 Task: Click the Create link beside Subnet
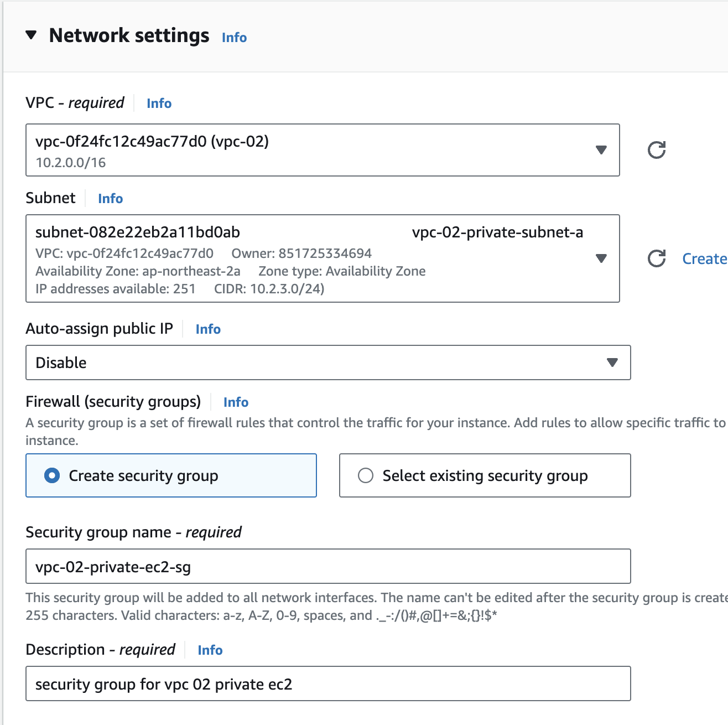(704, 258)
